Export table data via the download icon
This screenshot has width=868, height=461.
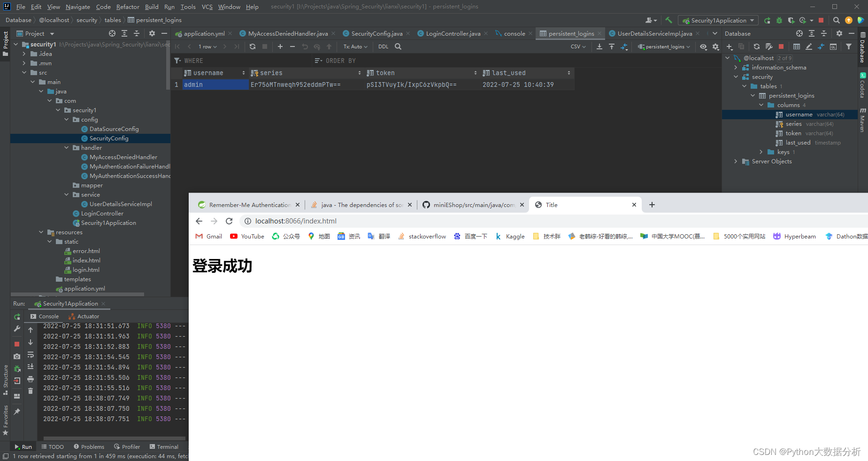[599, 46]
